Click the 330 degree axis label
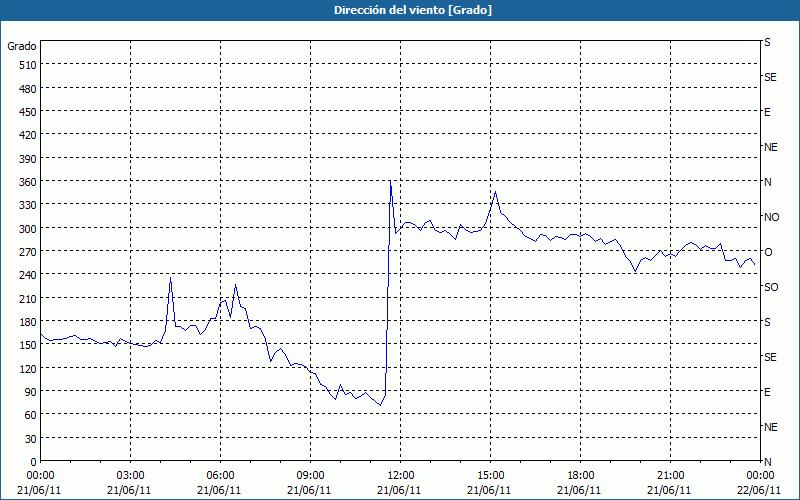 point(28,205)
